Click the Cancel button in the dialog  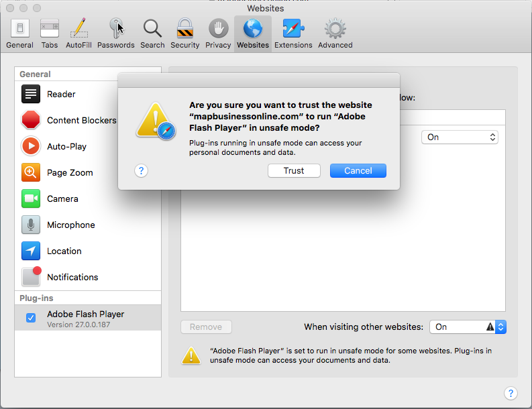pyautogui.click(x=358, y=170)
